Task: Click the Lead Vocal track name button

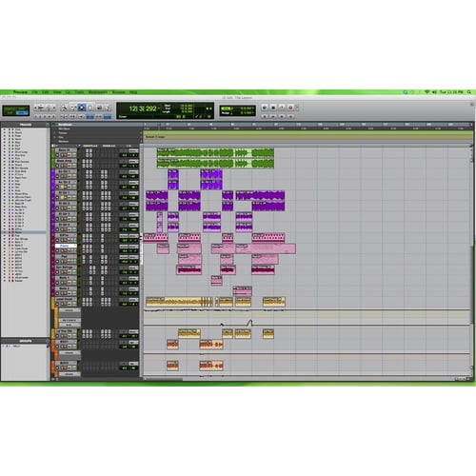Action: coord(65,299)
